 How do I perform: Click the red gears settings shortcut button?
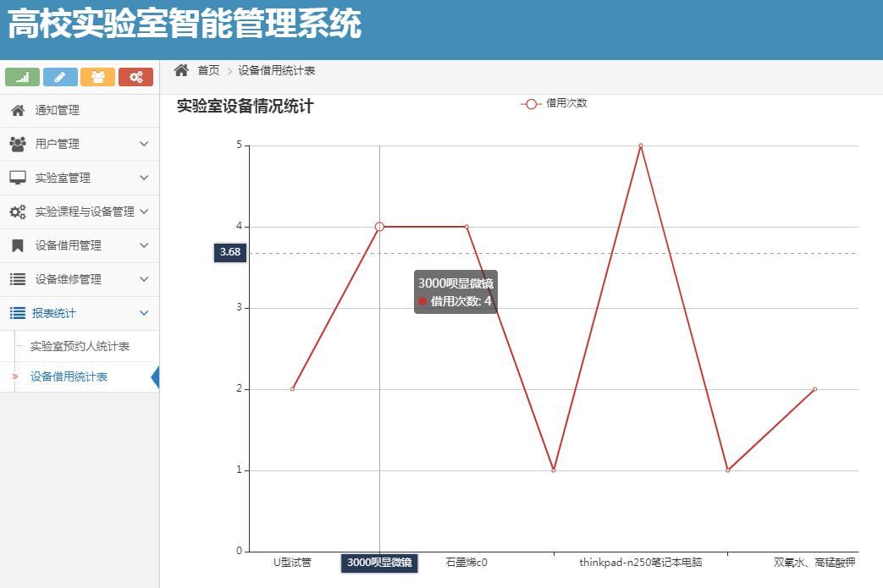[135, 77]
